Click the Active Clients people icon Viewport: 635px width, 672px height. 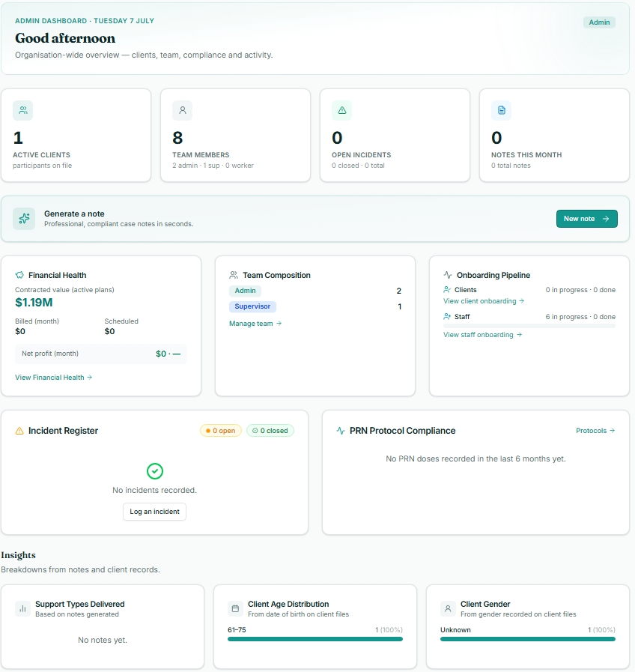pyautogui.click(x=23, y=110)
